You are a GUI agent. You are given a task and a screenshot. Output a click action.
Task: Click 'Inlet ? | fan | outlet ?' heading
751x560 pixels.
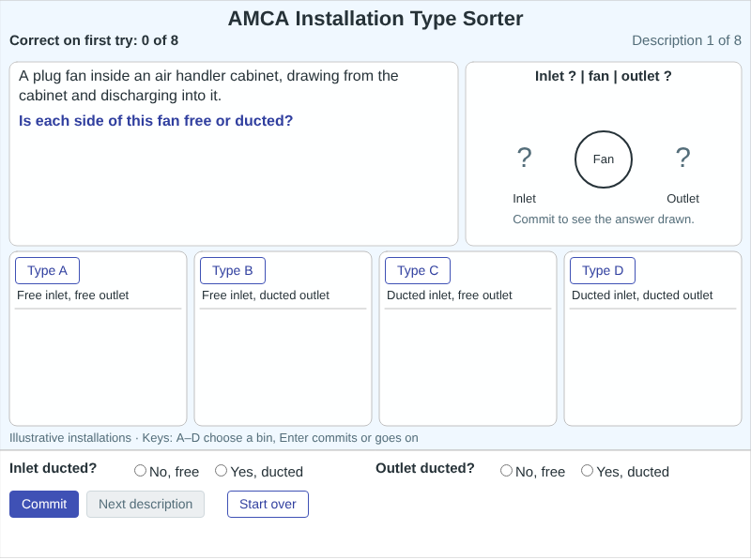(604, 76)
